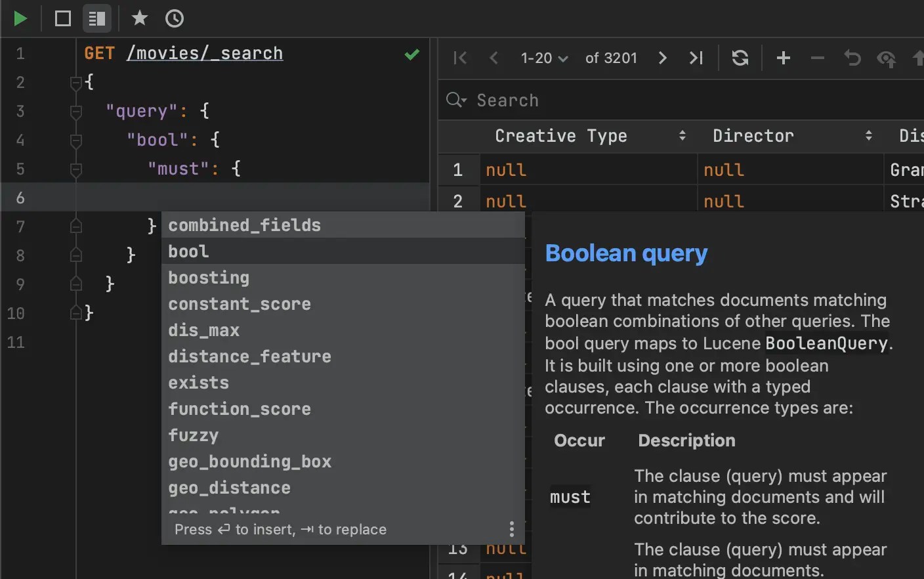Jump to the last results page
Viewport: 924px width, 579px height.
click(x=696, y=58)
